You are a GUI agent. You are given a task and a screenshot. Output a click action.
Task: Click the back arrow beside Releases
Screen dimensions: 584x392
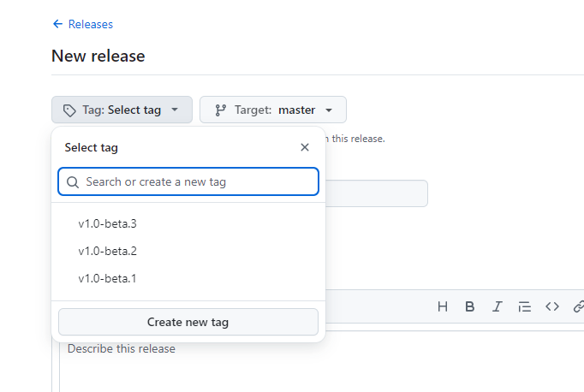coord(57,24)
